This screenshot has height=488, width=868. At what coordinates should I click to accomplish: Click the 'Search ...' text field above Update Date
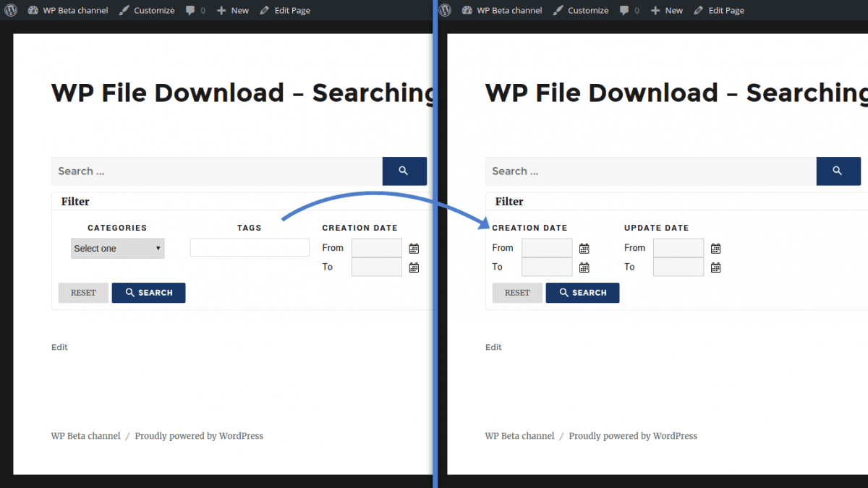pyautogui.click(x=650, y=171)
